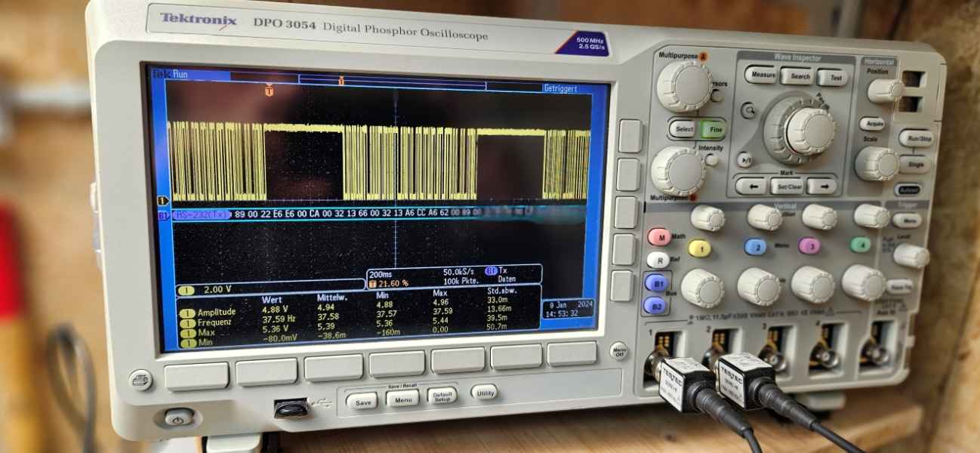Click the channel 1 ground marker on screen
This screenshot has height=453, width=980.
tap(162, 200)
